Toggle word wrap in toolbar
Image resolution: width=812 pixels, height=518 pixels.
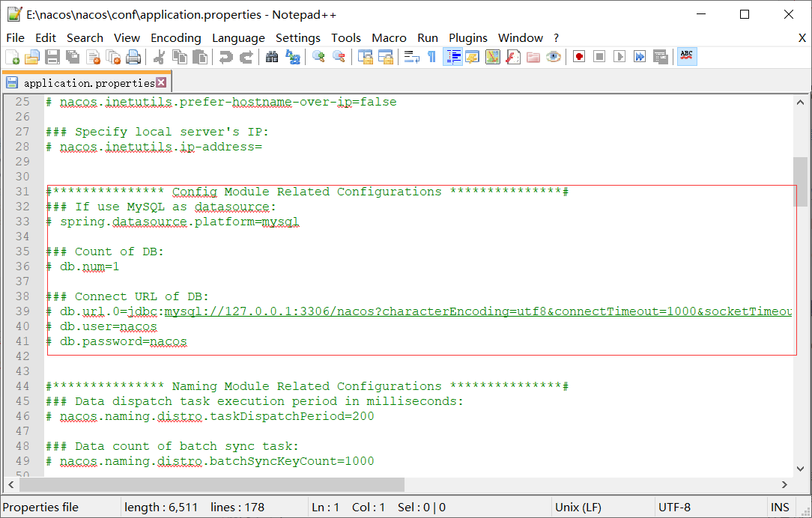coord(412,57)
